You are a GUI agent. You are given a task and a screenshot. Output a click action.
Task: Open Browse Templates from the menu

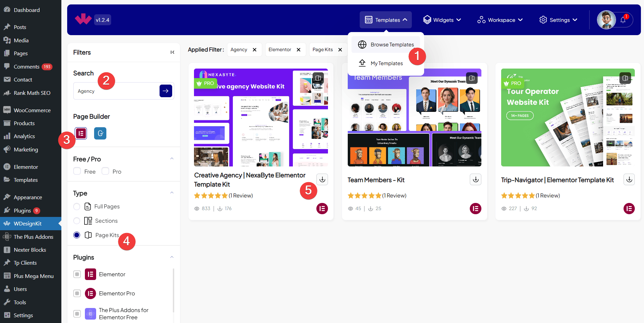click(x=392, y=45)
